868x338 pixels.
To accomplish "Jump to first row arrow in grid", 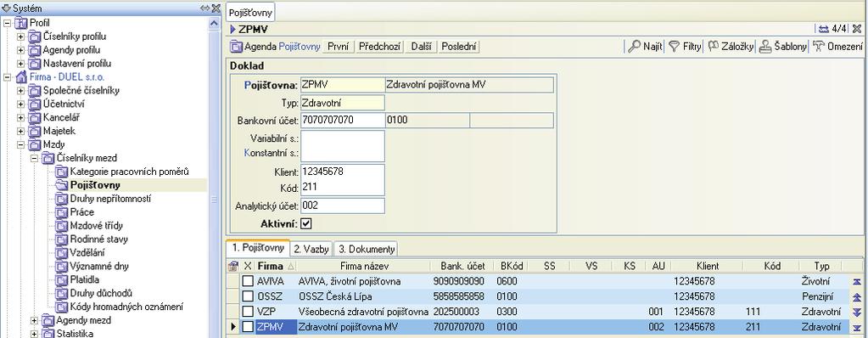I will 857,281.
